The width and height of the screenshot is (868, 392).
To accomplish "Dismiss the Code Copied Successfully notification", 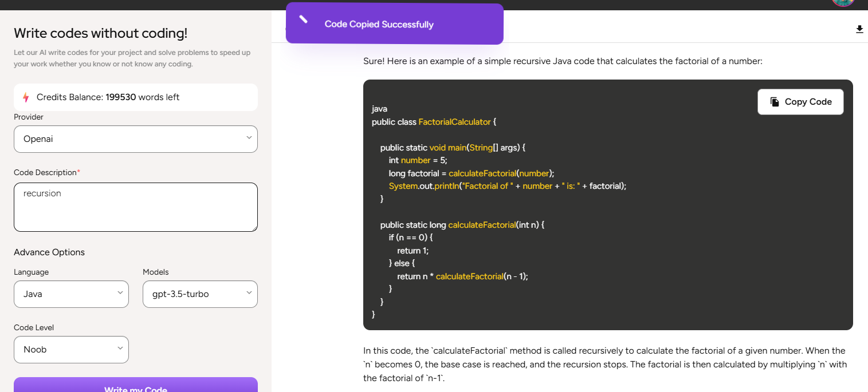I will tap(394, 24).
